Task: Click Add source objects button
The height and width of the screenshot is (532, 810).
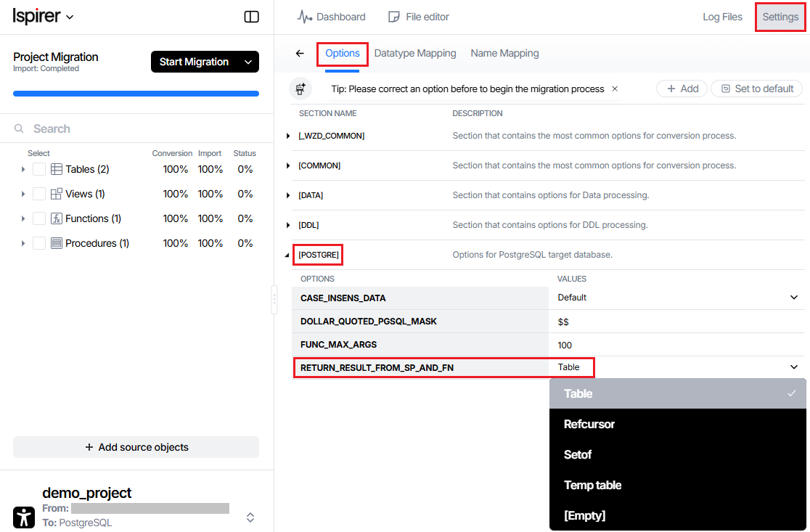Action: point(136,447)
